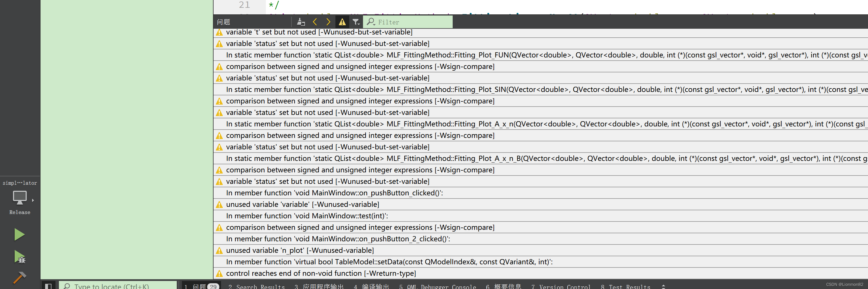868x289 pixels.
Task: Click the 问题 panel title label
Action: click(223, 22)
